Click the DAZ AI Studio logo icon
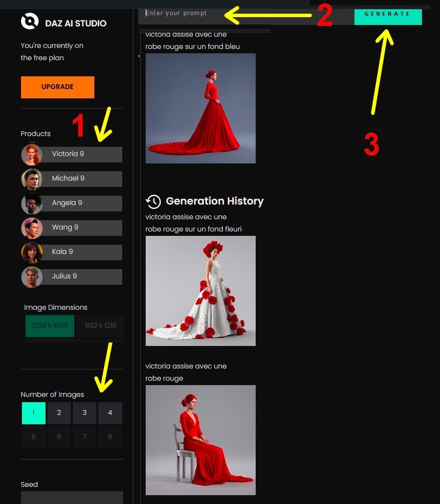The image size is (440, 504). [29, 22]
